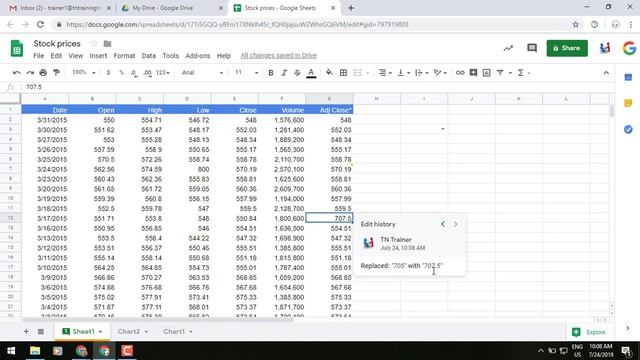
Task: Increase decimal places
Action: pos(147,73)
